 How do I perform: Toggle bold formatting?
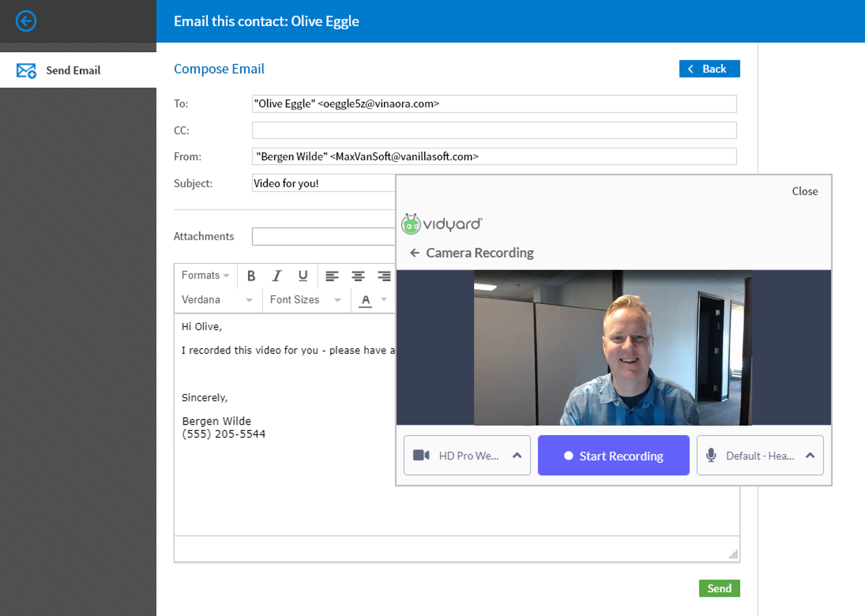pyautogui.click(x=251, y=276)
